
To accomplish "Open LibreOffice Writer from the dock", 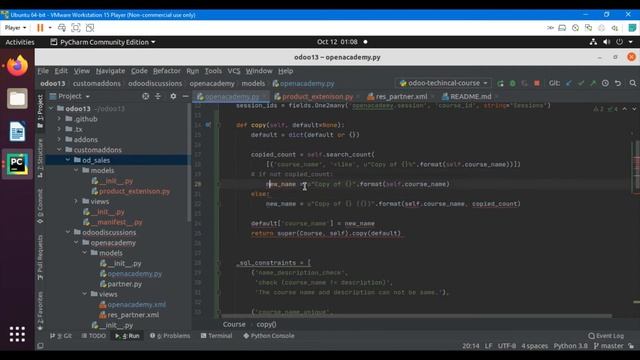I will pos(17,131).
